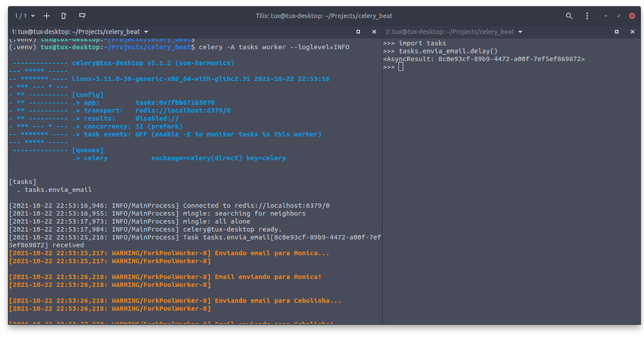Click results 'disabled://' value

(157, 119)
